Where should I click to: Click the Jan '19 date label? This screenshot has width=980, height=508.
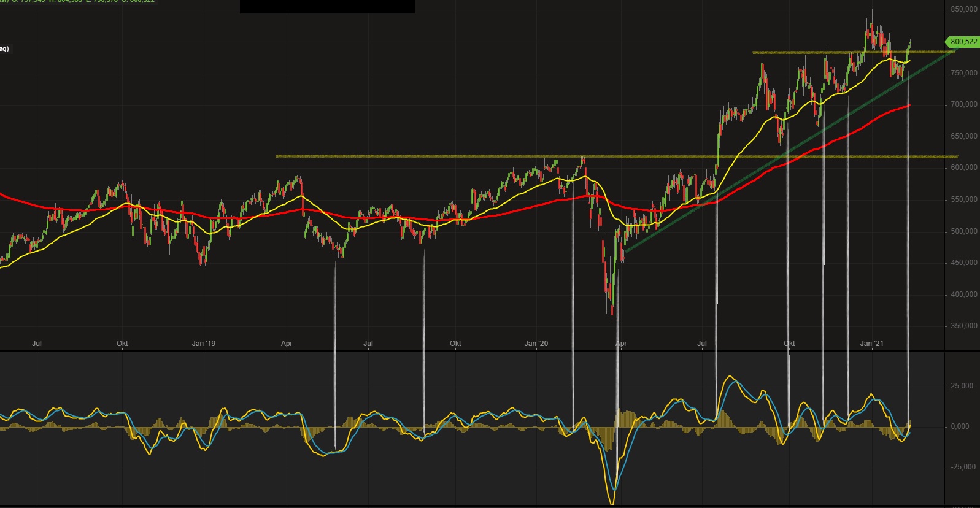(204, 344)
